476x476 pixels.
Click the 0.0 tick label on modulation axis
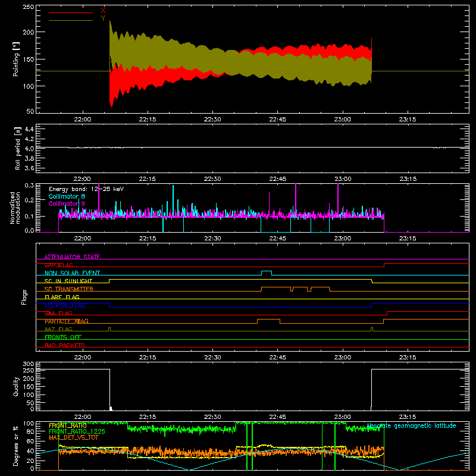click(29, 230)
